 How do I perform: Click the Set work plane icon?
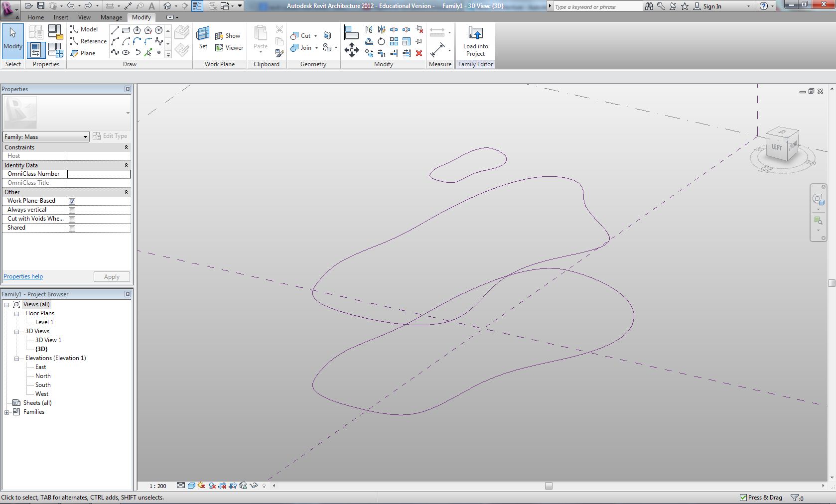203,35
